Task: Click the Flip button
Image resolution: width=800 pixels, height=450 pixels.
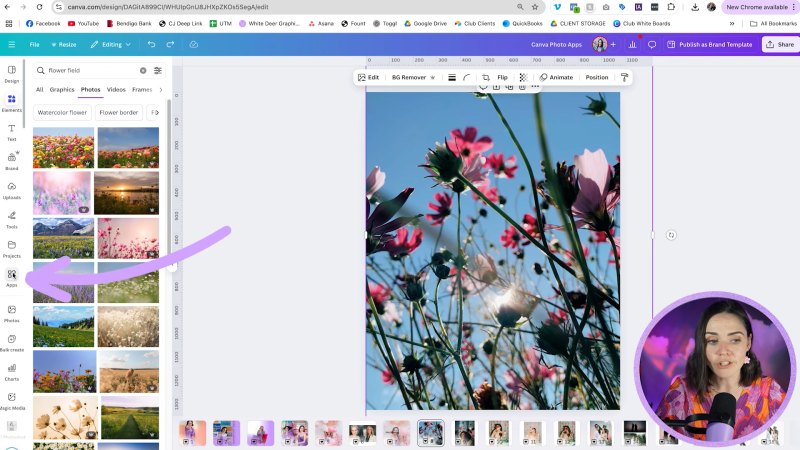Action: (x=502, y=78)
